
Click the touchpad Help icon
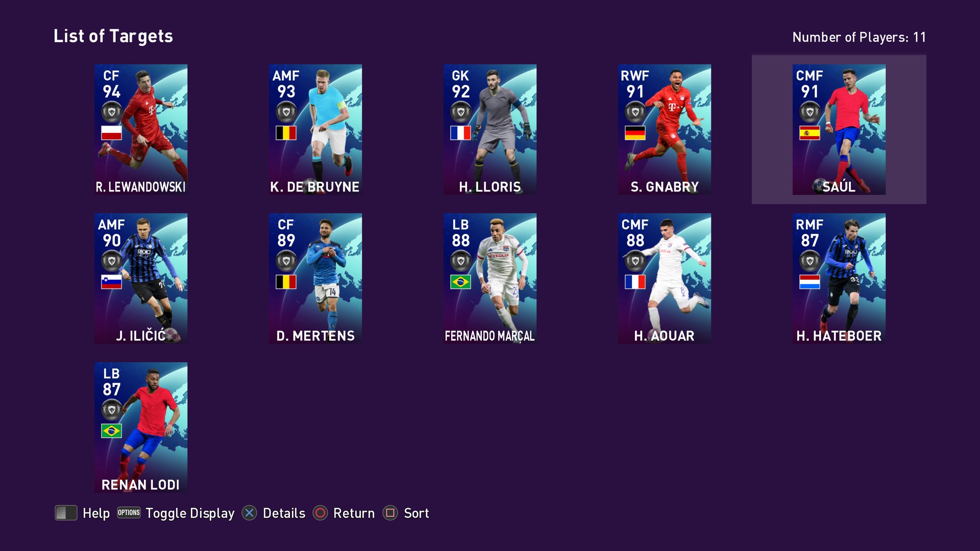(x=66, y=513)
